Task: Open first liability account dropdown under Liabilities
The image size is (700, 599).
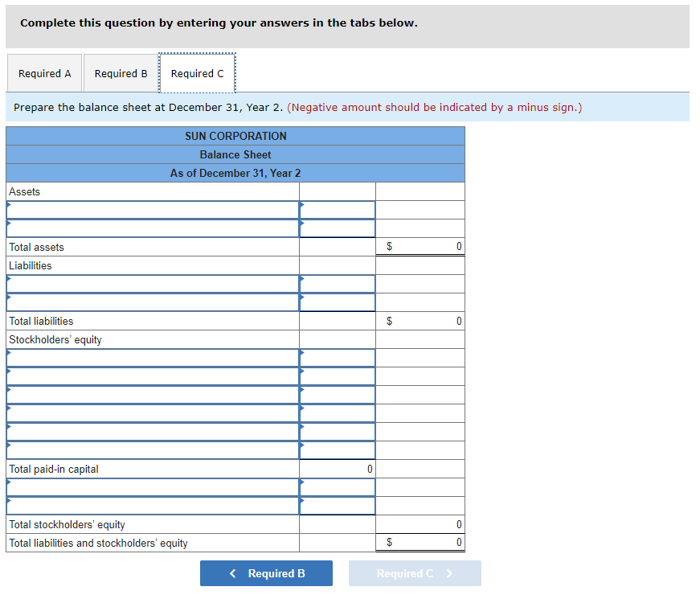Action: (x=153, y=284)
